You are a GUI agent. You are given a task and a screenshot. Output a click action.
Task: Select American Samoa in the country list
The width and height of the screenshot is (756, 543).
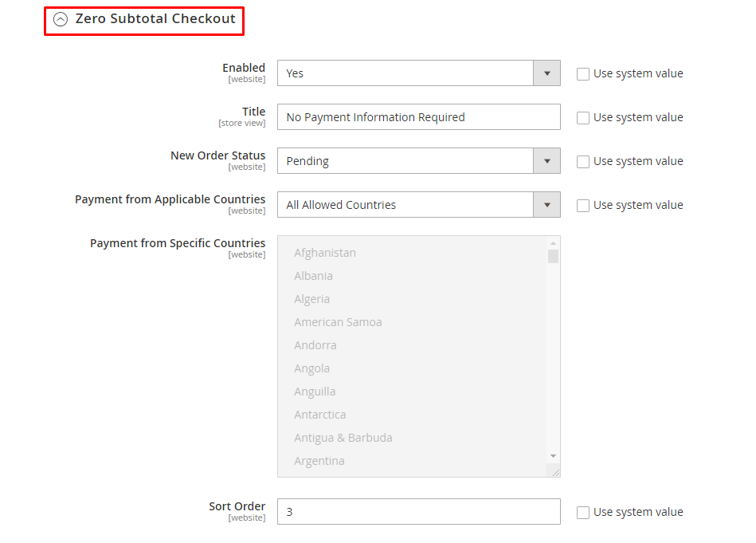tap(338, 322)
